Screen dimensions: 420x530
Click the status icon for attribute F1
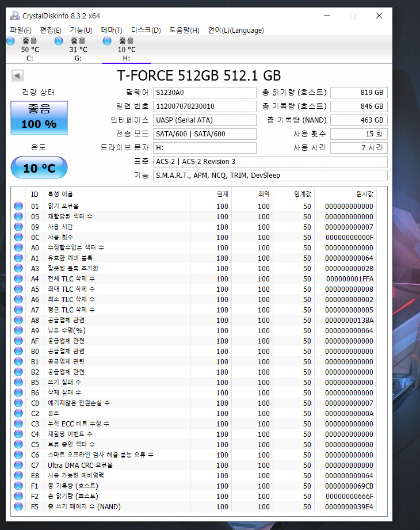[18, 486]
